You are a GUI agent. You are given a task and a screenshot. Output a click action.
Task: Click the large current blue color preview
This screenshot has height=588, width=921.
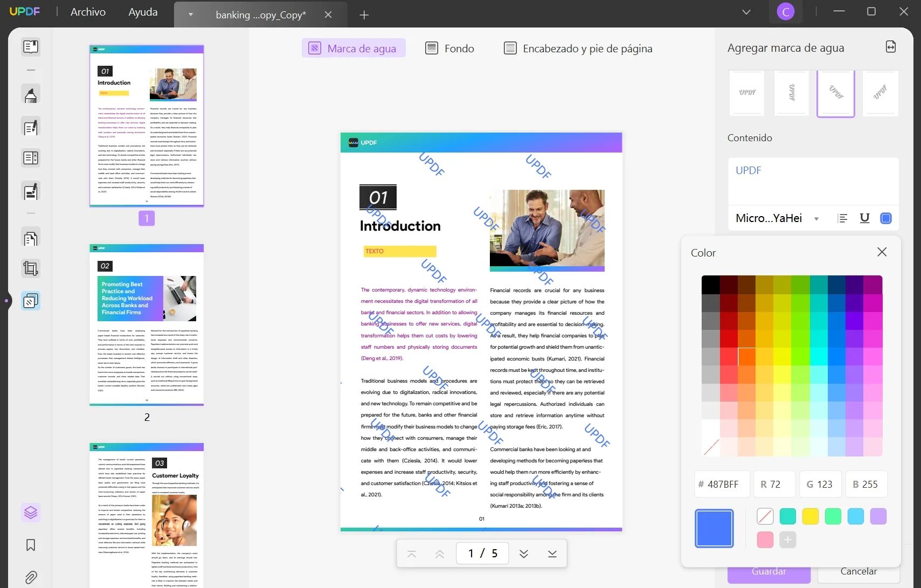click(x=714, y=528)
